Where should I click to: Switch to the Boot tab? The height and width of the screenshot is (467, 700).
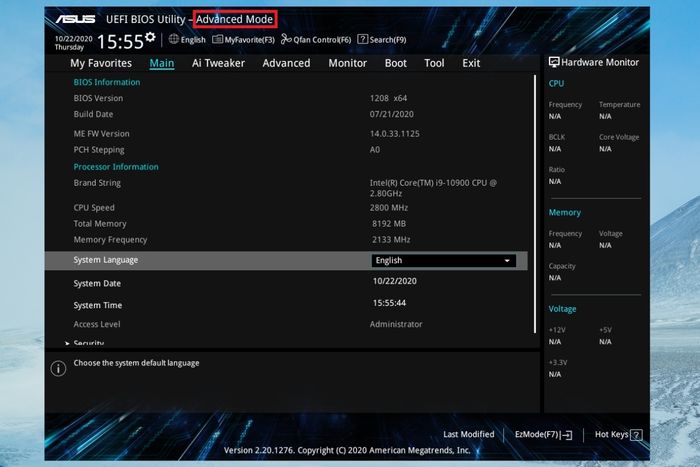[x=396, y=63]
